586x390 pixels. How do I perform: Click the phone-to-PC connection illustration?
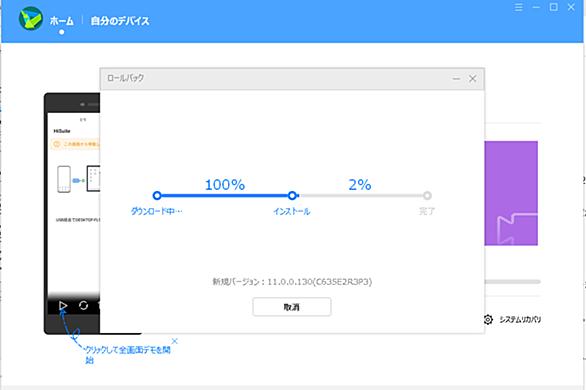click(x=78, y=179)
